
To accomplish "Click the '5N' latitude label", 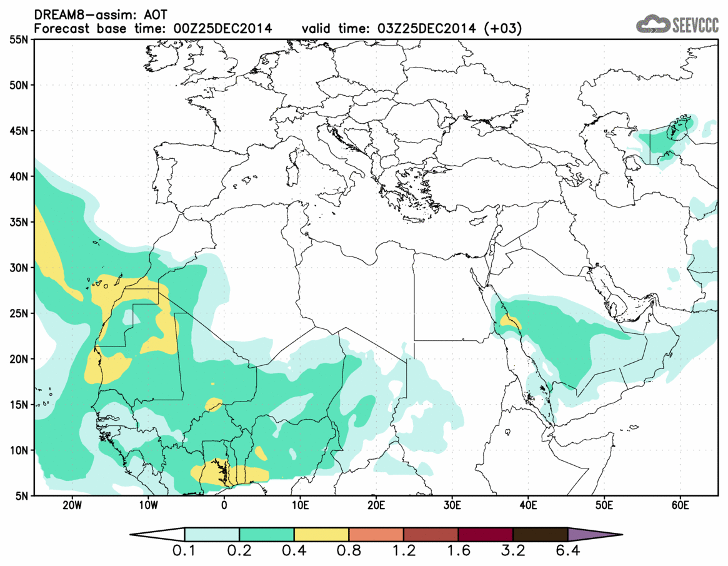I will click(x=22, y=495).
